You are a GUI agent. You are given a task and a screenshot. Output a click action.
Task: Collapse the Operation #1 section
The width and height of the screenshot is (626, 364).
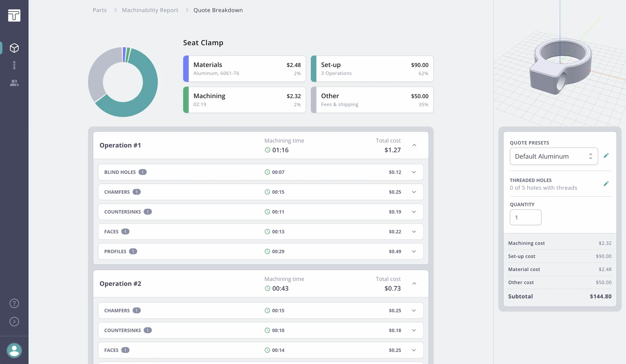click(414, 145)
